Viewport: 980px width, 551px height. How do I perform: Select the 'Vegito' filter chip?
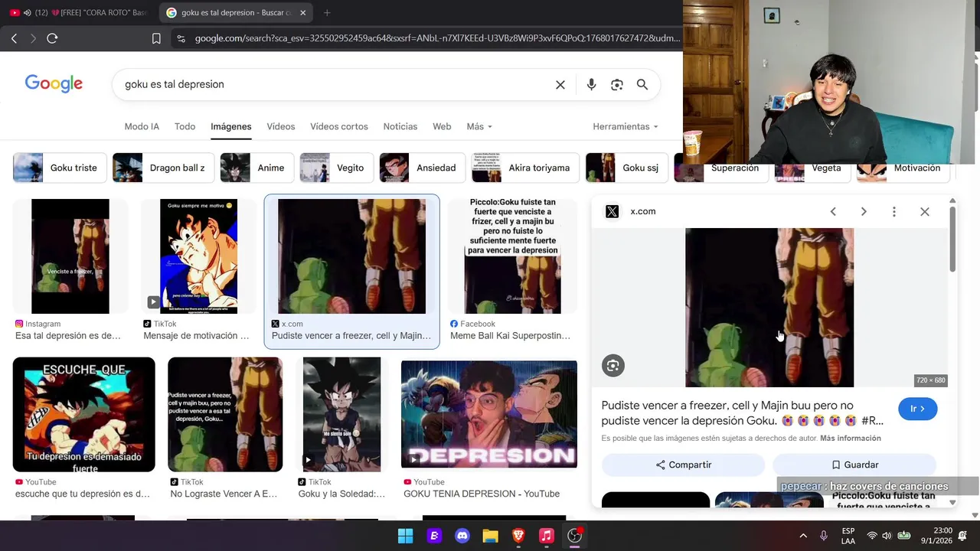click(336, 168)
